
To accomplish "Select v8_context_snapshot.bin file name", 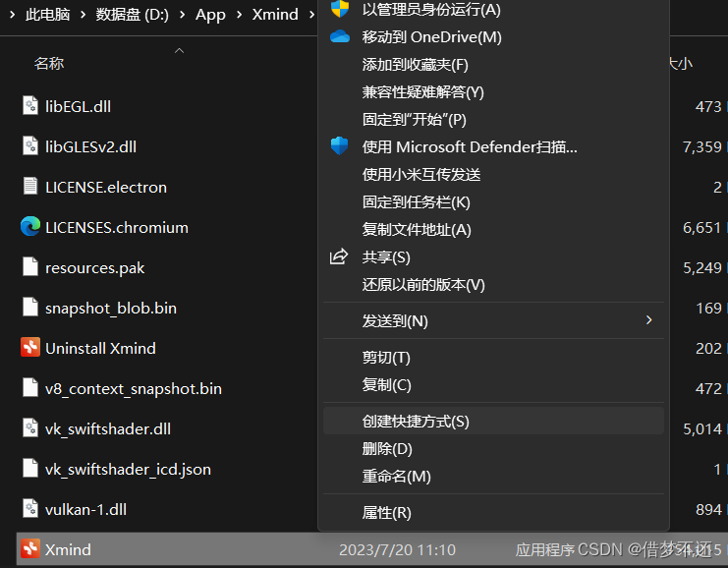I will [134, 389].
